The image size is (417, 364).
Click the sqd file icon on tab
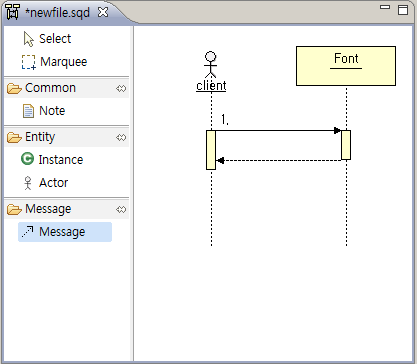pyautogui.click(x=13, y=12)
